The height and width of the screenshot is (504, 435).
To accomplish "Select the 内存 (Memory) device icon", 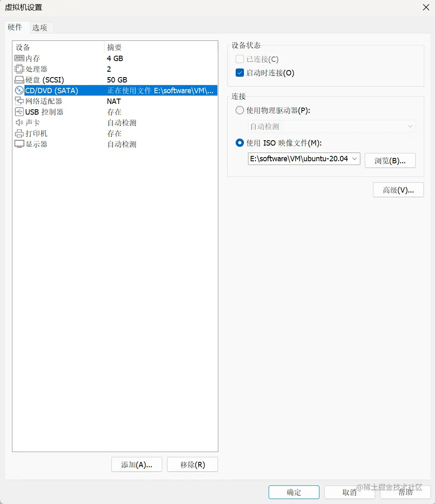I will pyautogui.click(x=19, y=58).
